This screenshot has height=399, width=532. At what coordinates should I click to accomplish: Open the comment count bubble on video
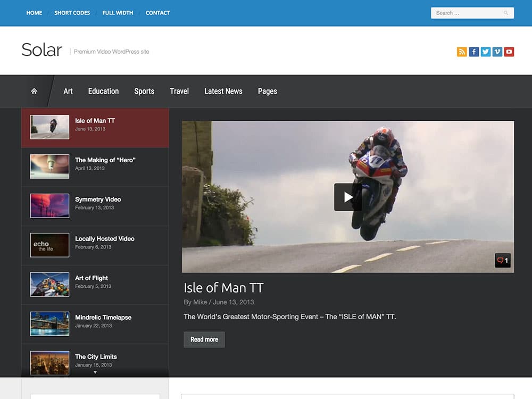(502, 261)
